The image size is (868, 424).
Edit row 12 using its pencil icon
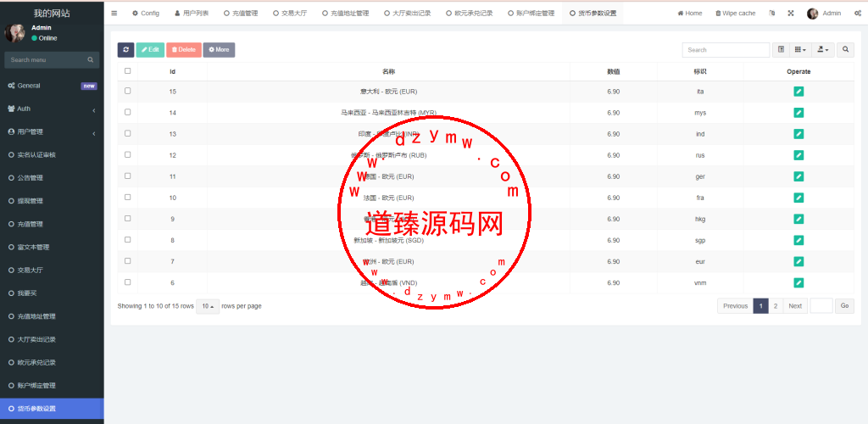tap(798, 155)
